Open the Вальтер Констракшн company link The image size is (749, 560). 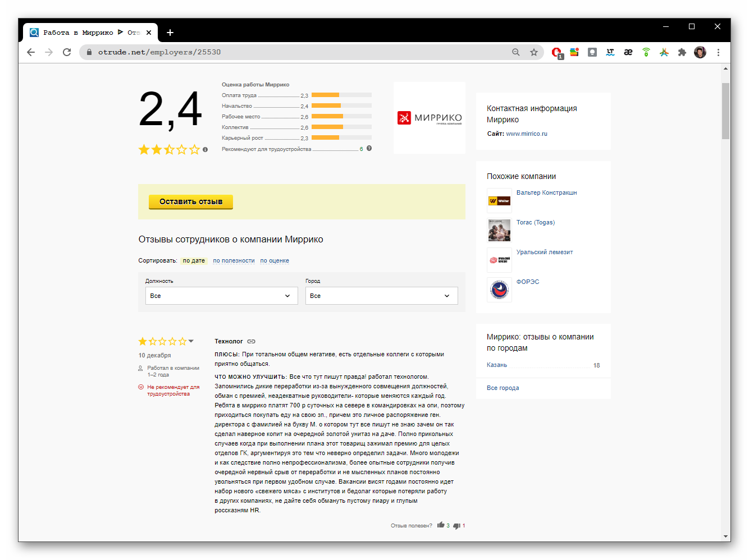[546, 192]
